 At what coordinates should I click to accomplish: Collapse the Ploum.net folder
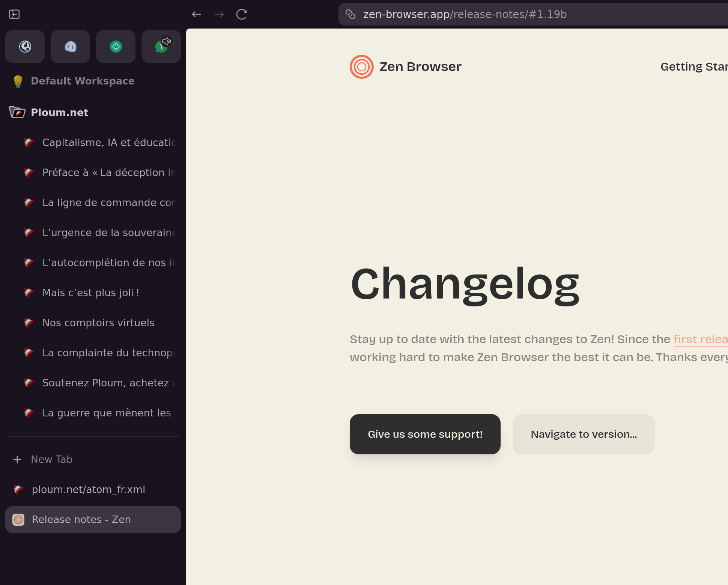click(17, 112)
